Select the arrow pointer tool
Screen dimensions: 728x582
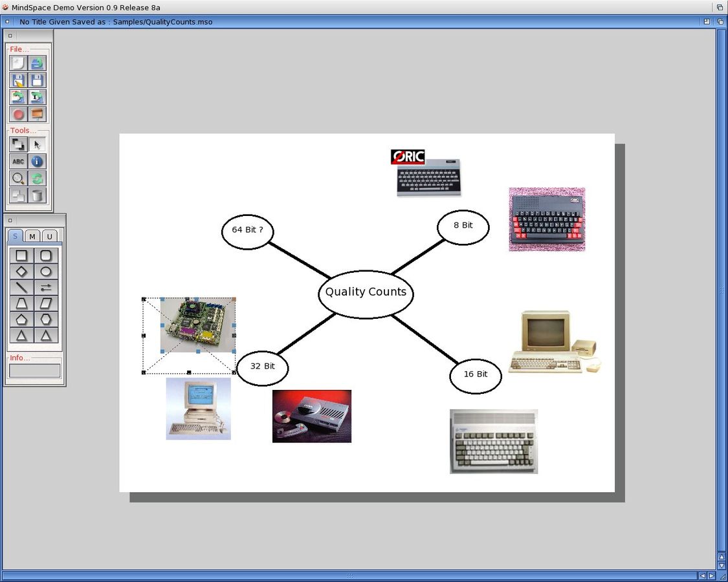[x=38, y=145]
